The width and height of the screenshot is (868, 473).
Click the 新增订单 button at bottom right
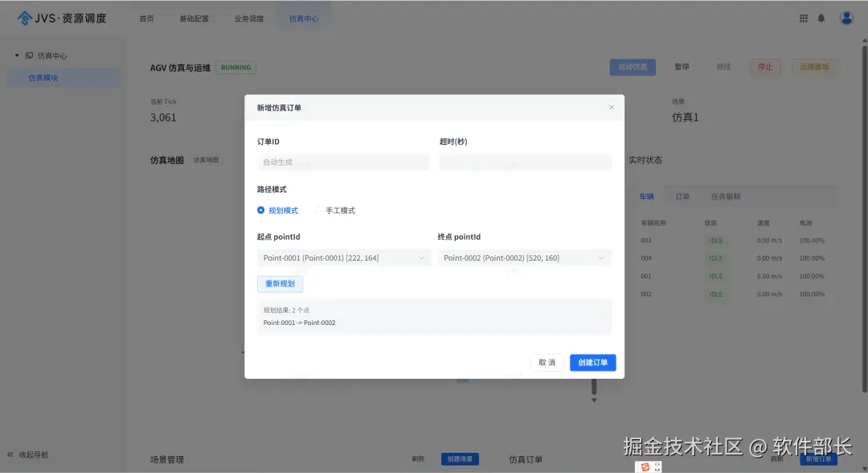coord(818,459)
